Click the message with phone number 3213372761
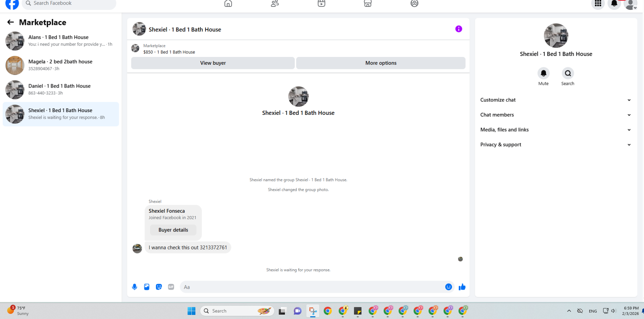This screenshot has height=319, width=644. pyautogui.click(x=188, y=247)
